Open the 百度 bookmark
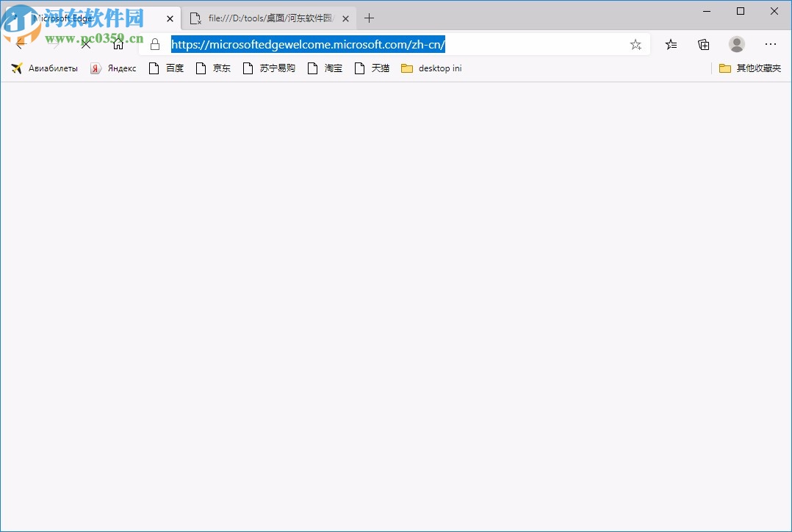The image size is (792, 532). point(166,68)
